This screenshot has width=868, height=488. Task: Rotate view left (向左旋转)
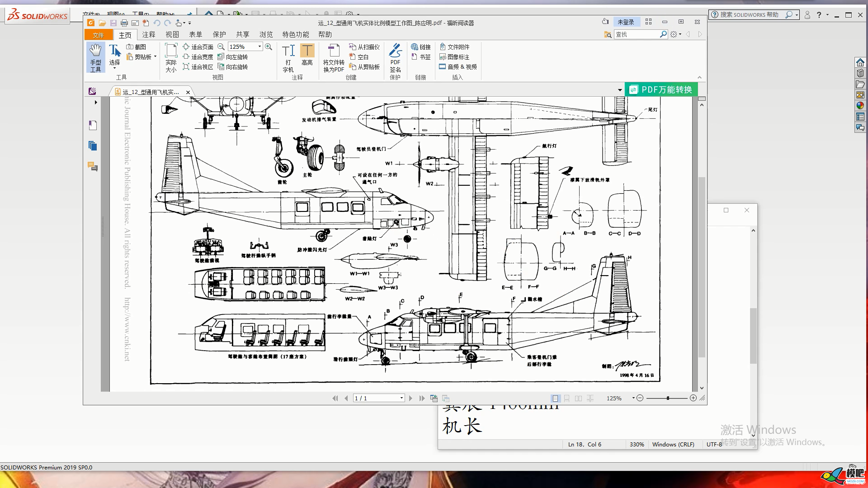232,57
